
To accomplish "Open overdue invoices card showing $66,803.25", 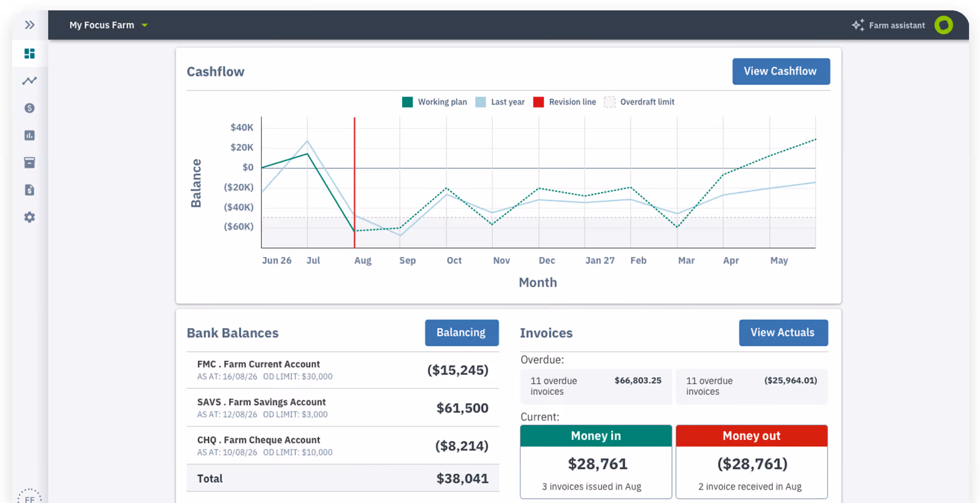I will (x=596, y=386).
